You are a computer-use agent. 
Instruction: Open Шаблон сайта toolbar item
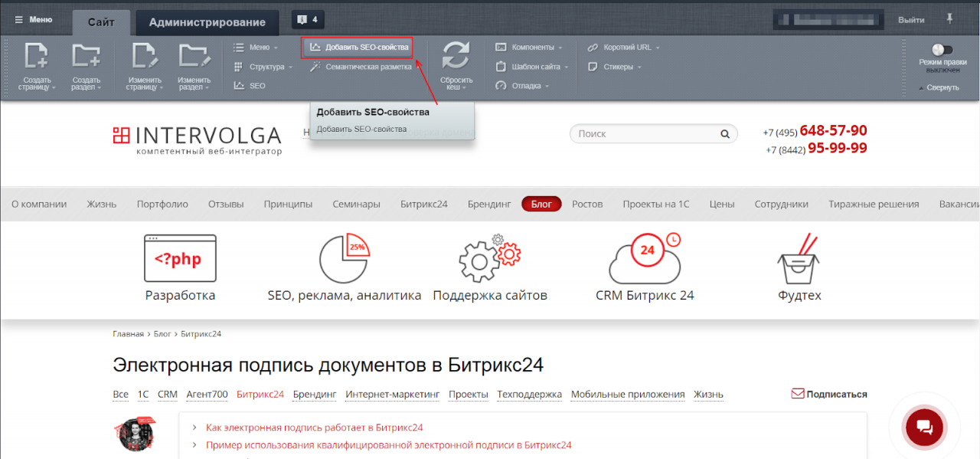point(532,67)
